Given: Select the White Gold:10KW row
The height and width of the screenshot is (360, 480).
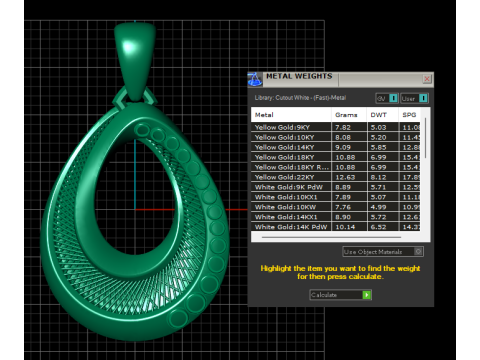Looking at the screenshot, I should (336, 207).
